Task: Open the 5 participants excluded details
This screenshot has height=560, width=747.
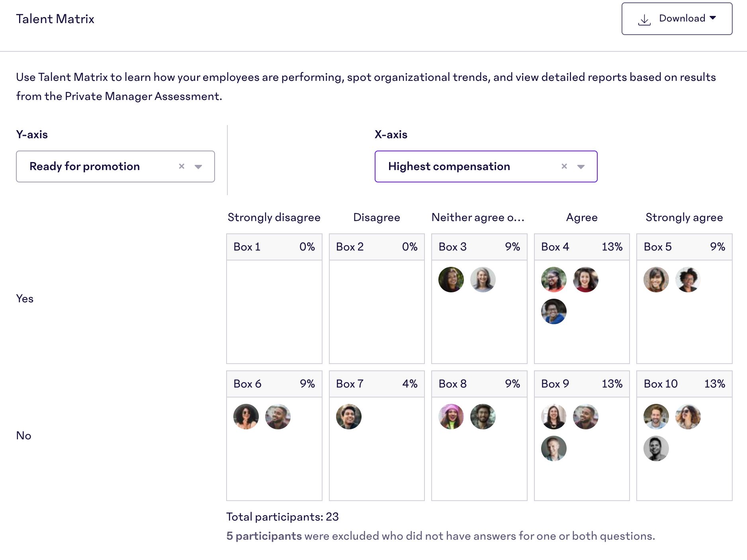Action: (x=264, y=536)
